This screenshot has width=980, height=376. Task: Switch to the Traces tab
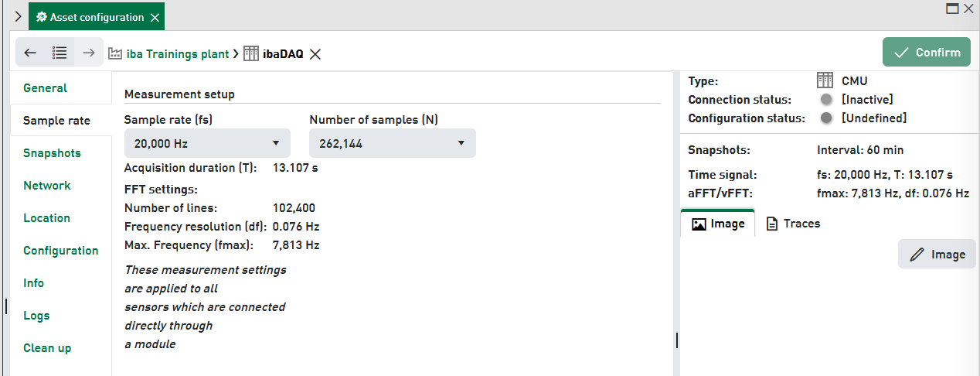[793, 224]
